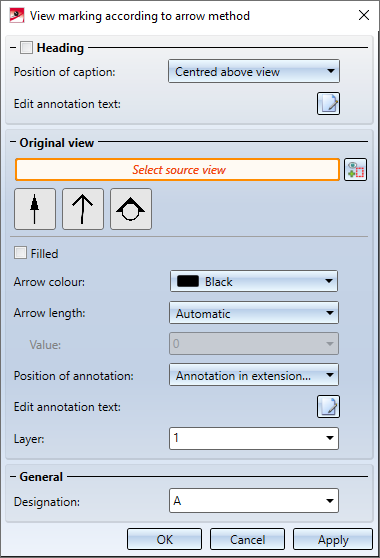The image size is (380, 558).
Task: Select the open arrowhead arrow style
Action: click(83, 209)
